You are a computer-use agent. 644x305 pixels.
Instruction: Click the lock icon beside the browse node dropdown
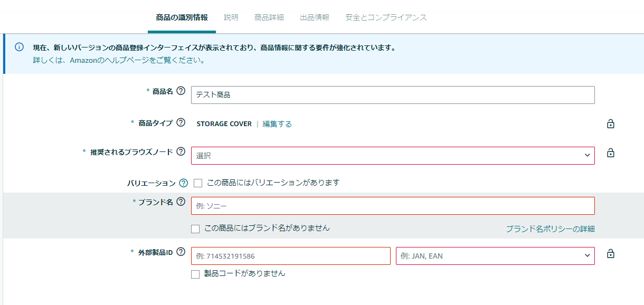(x=610, y=152)
